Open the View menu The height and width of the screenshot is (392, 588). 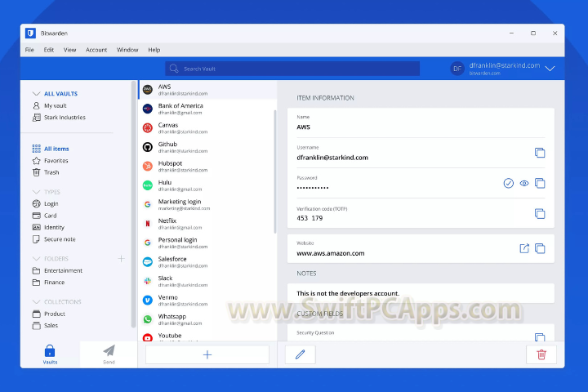pyautogui.click(x=69, y=50)
